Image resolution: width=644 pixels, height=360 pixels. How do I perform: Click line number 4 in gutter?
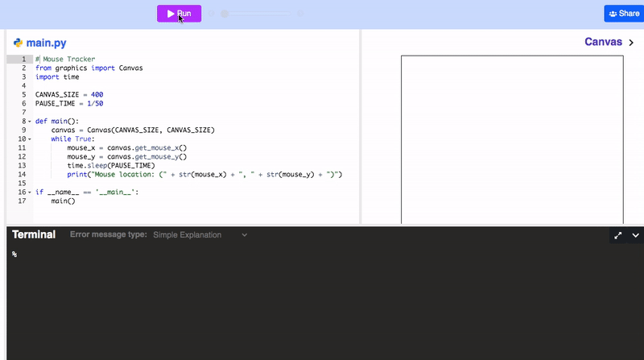tap(24, 86)
